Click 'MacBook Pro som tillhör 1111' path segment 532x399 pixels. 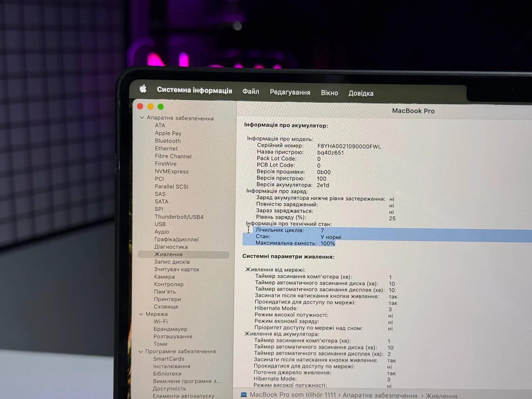click(293, 395)
